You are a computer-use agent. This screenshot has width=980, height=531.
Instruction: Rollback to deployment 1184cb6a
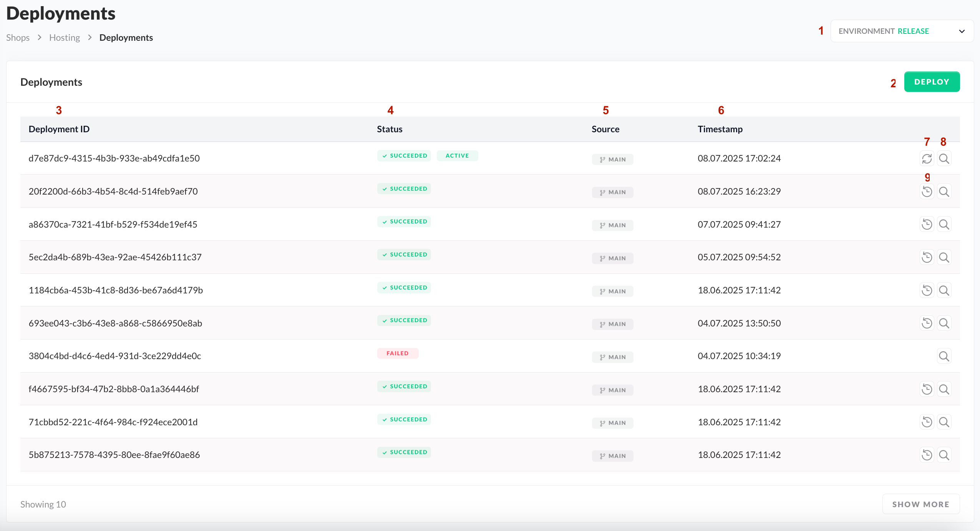pos(927,290)
